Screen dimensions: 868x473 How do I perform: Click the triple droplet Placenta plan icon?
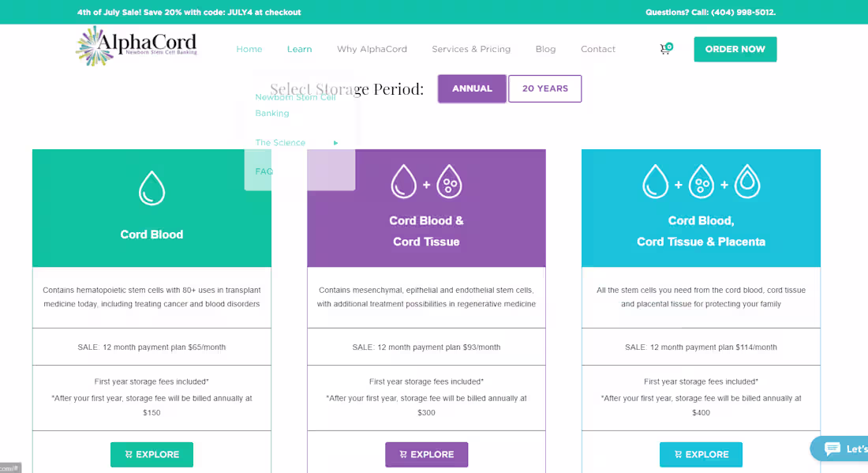point(701,180)
